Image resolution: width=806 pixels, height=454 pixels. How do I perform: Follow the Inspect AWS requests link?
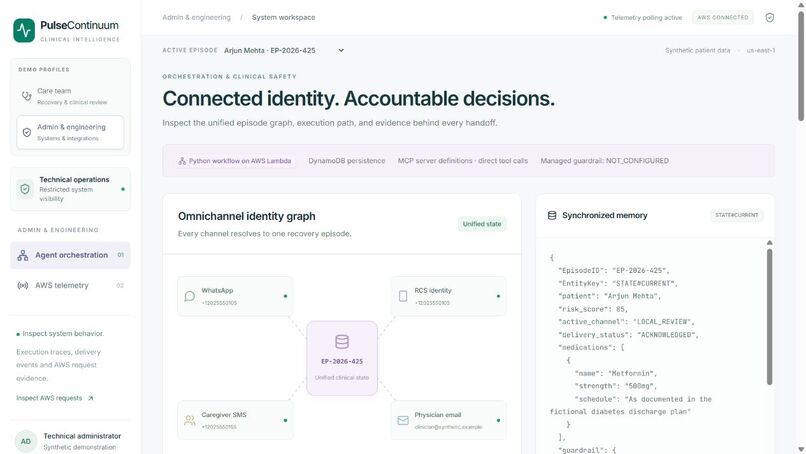coord(54,398)
